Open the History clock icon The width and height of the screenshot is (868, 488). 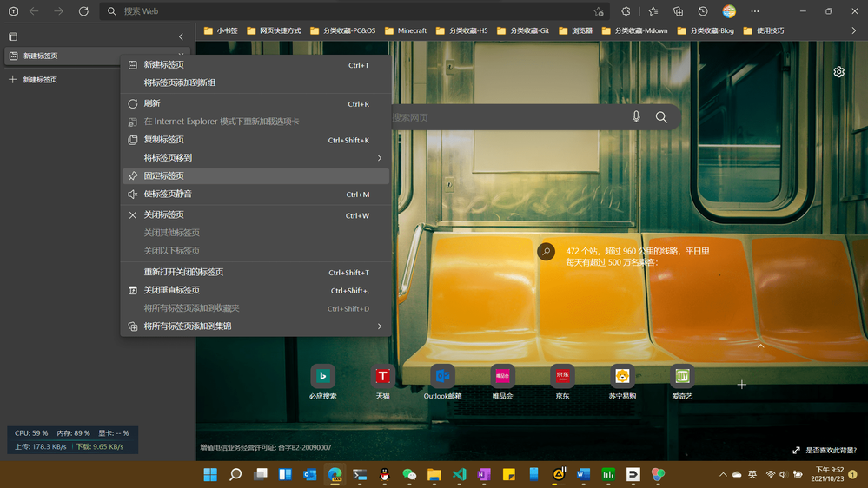tap(703, 11)
